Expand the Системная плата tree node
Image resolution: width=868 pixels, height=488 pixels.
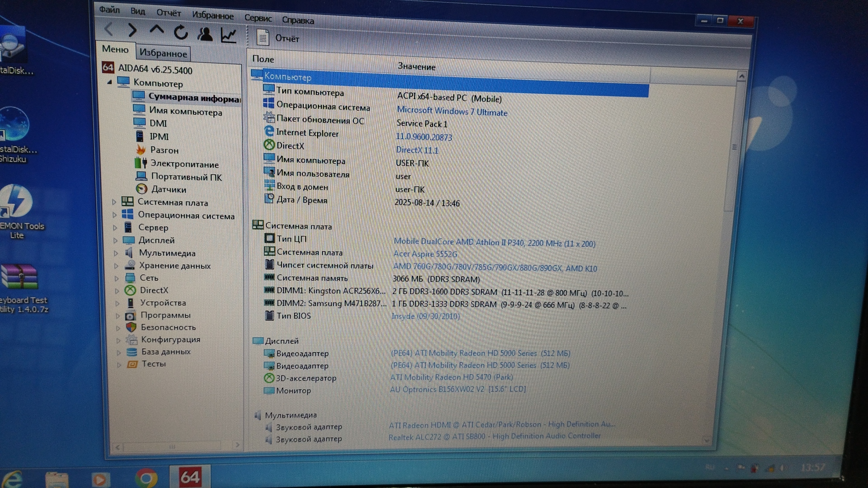click(114, 202)
